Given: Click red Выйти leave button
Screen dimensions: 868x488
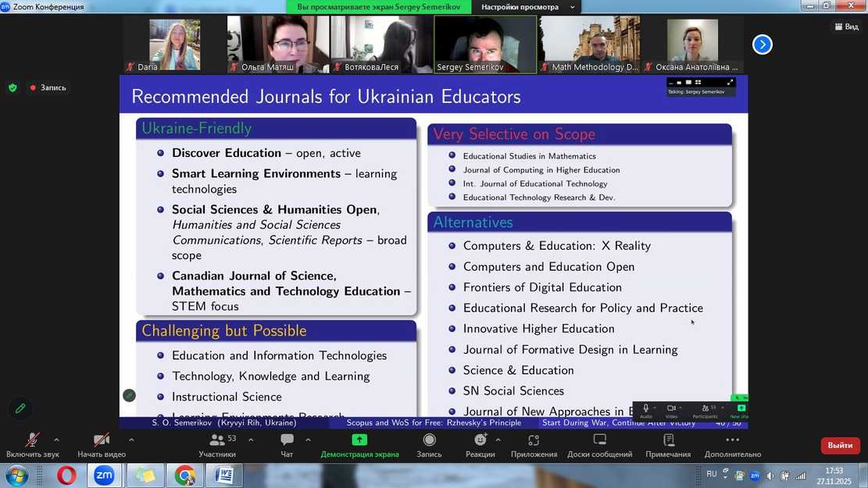Looking at the screenshot, I should (840, 445).
